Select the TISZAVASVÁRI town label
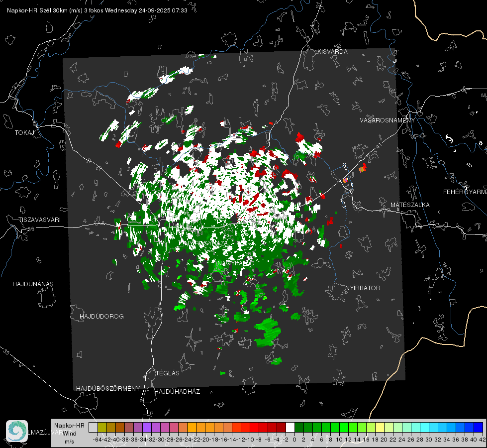The image size is (487, 448). click(39, 220)
